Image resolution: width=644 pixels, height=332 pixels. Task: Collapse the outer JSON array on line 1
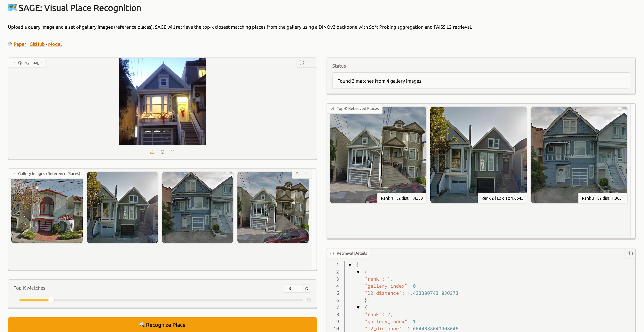(x=350, y=265)
